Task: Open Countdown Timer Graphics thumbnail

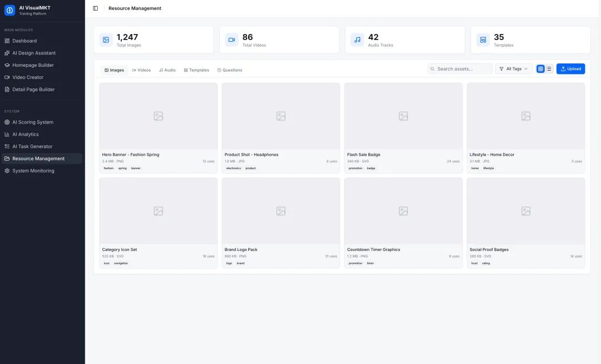Action: (x=403, y=211)
